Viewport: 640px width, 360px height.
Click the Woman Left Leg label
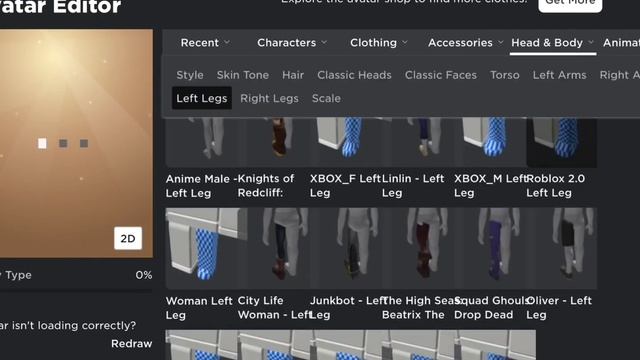(199, 308)
